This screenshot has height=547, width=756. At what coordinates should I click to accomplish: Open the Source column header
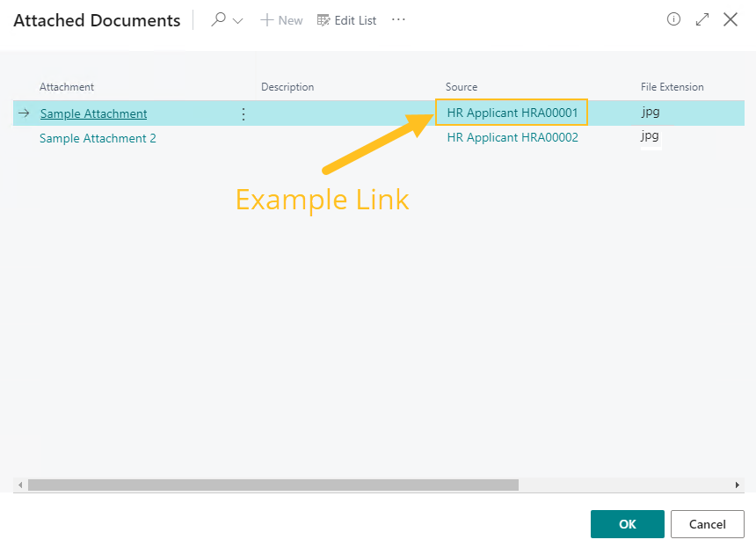click(462, 87)
